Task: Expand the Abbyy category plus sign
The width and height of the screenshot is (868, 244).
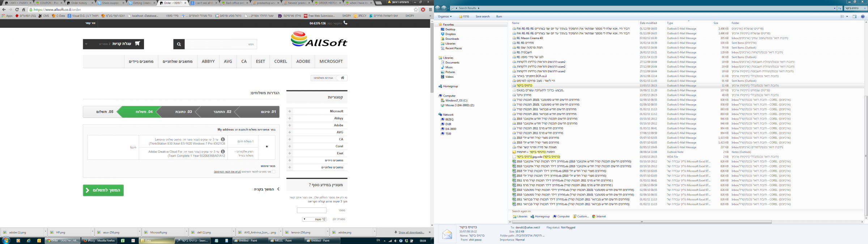Action: point(290,118)
